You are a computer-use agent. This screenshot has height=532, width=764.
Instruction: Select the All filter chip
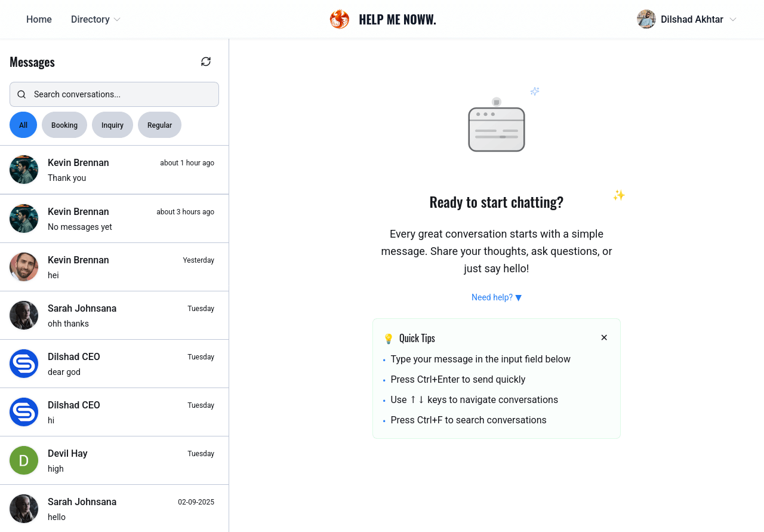tap(23, 125)
